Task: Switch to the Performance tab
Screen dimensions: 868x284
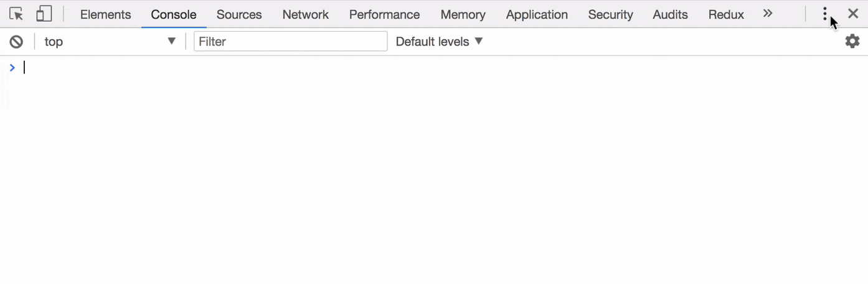Action: point(384,14)
